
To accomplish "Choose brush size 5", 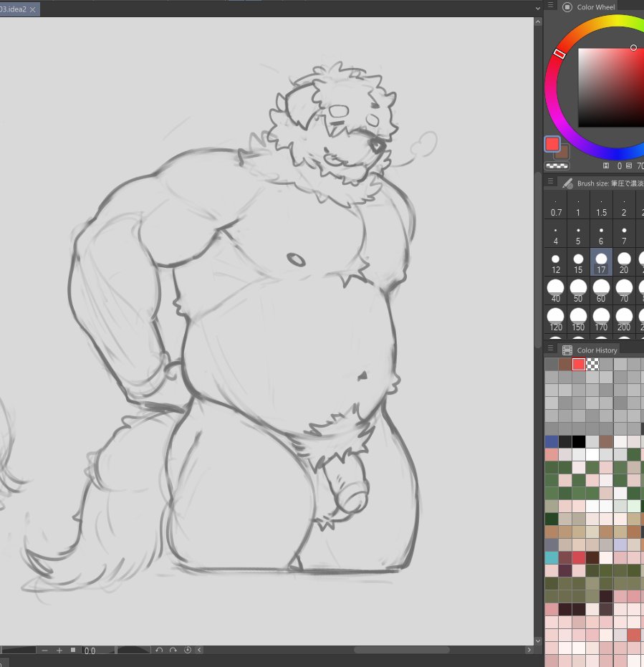I will 578,235.
